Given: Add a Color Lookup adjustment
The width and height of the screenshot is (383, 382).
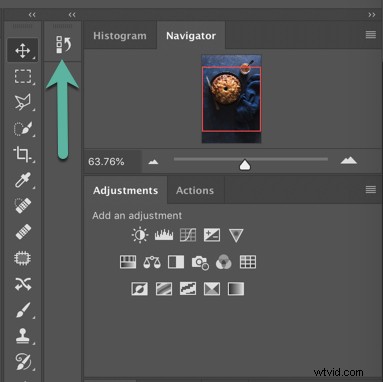Looking at the screenshot, I should pyautogui.click(x=248, y=262).
